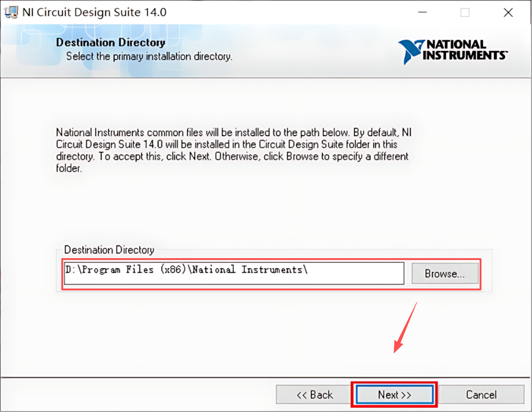Click the 'Destination Directory' group box label
The height and width of the screenshot is (412, 532).
pos(109,250)
